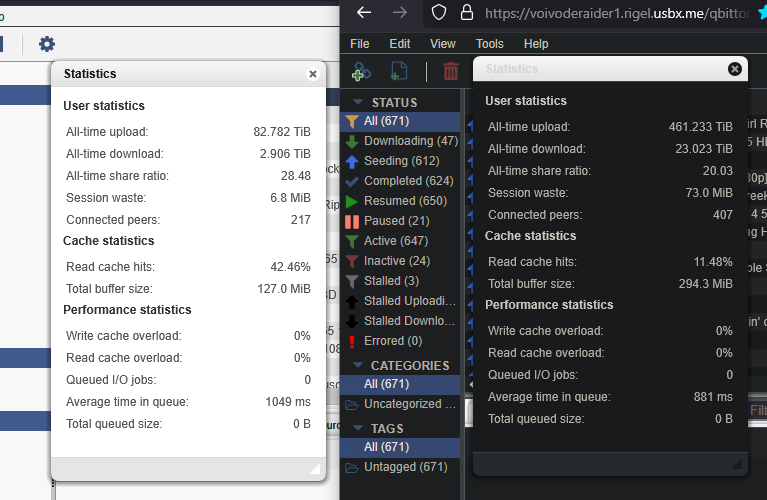
Task: Open the Help menu
Action: 536,44
